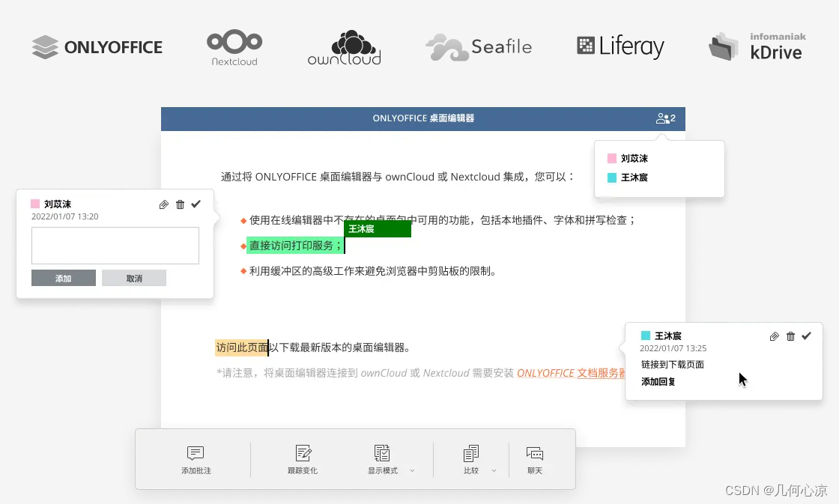Click the timestamp 2022/01/07 13:25
The width and height of the screenshot is (839, 504).
(x=673, y=348)
